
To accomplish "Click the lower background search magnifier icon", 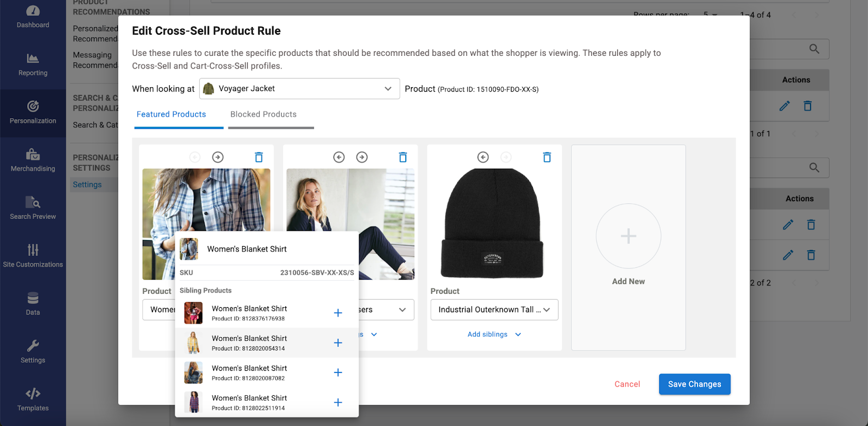I will pyautogui.click(x=814, y=167).
